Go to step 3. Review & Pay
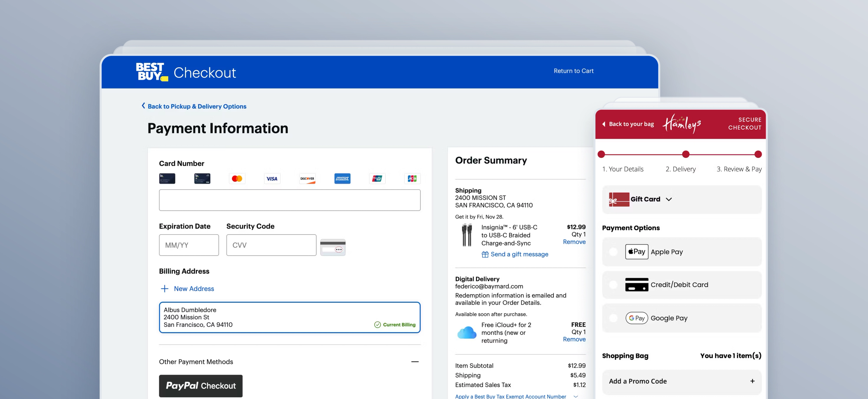This screenshot has height=399, width=868. (x=739, y=169)
